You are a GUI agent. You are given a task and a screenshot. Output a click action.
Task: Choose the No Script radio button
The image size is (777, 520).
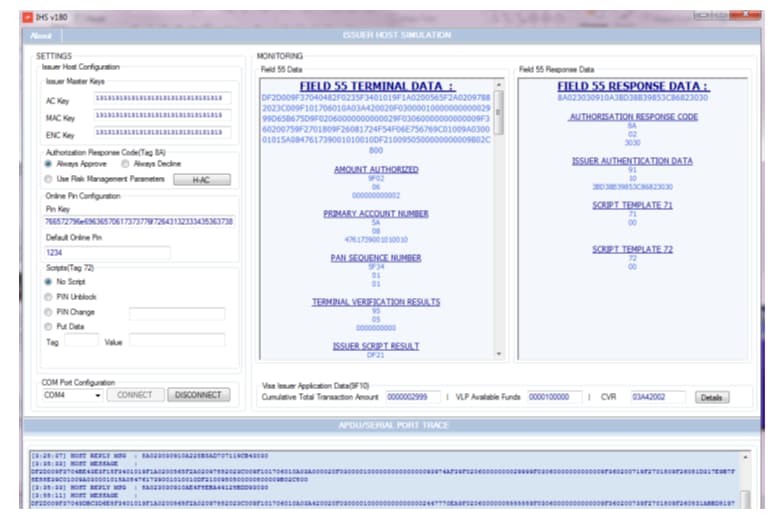pyautogui.click(x=49, y=282)
